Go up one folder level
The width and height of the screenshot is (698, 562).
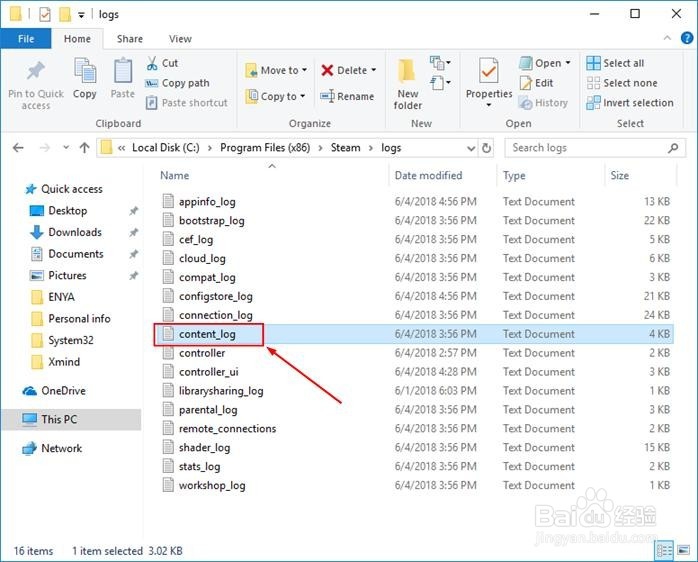(x=85, y=148)
